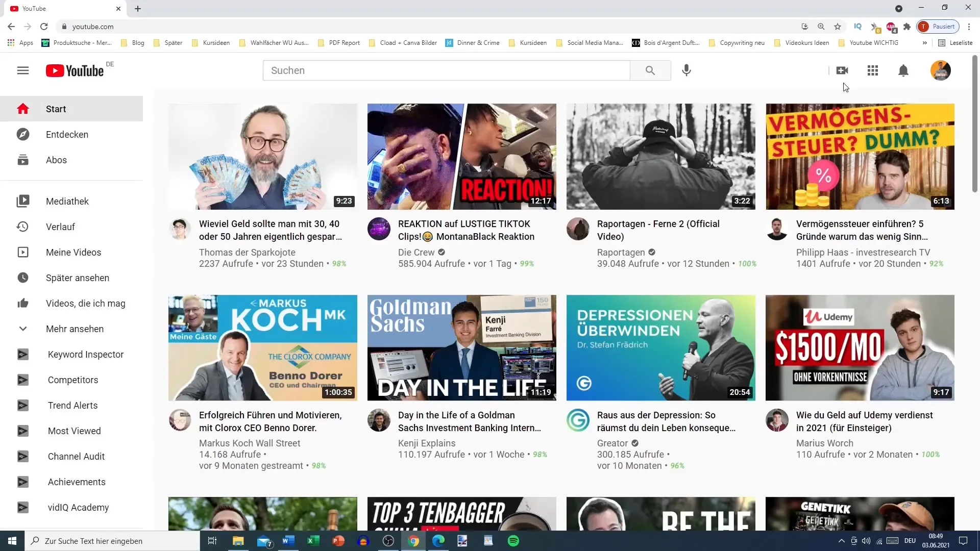The width and height of the screenshot is (980, 551).
Task: Open the create video camera icon
Action: [x=842, y=70]
